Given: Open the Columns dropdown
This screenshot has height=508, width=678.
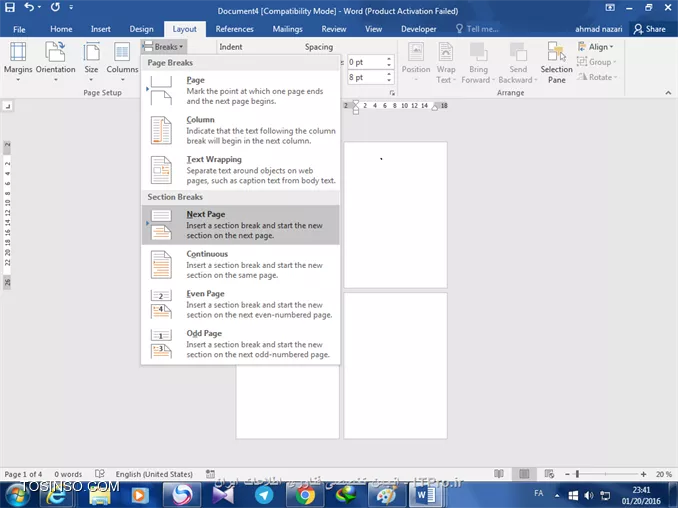Looking at the screenshot, I should point(122,62).
